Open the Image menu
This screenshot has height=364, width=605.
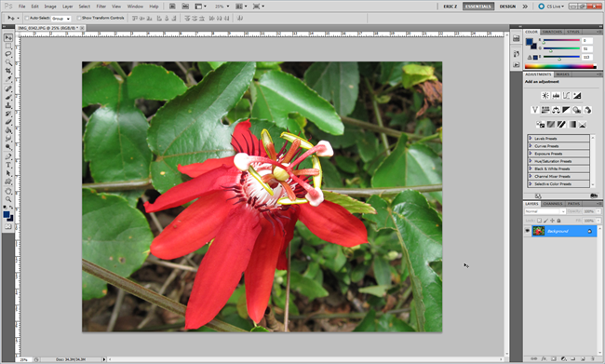click(50, 7)
